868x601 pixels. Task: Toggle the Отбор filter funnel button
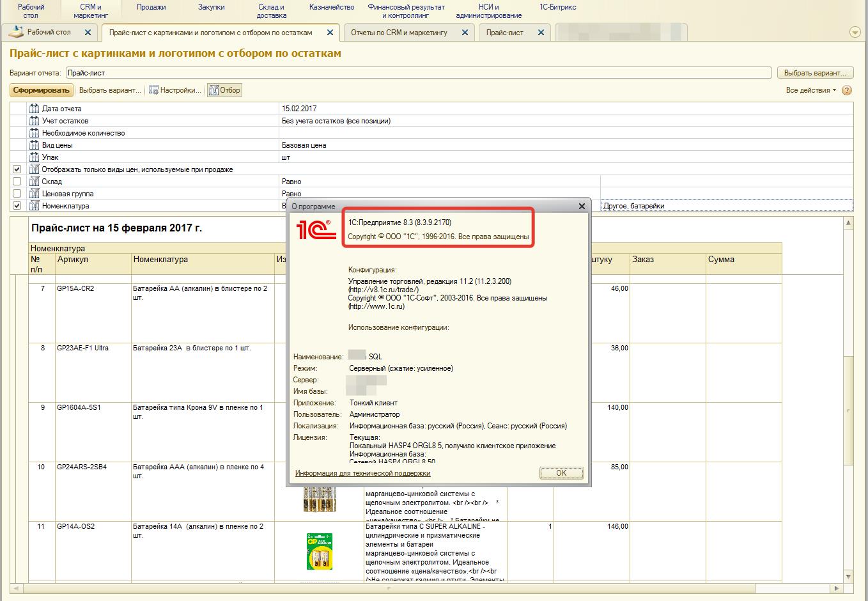click(224, 90)
